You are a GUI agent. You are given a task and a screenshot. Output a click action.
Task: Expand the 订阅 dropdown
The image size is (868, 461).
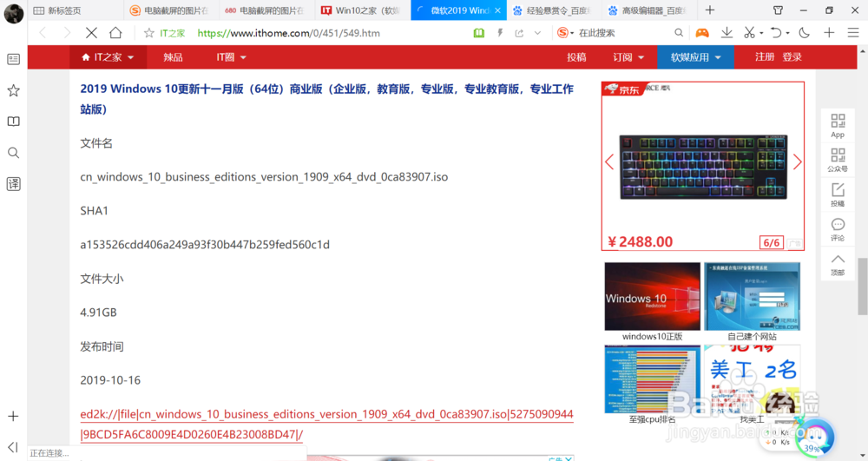pos(628,57)
